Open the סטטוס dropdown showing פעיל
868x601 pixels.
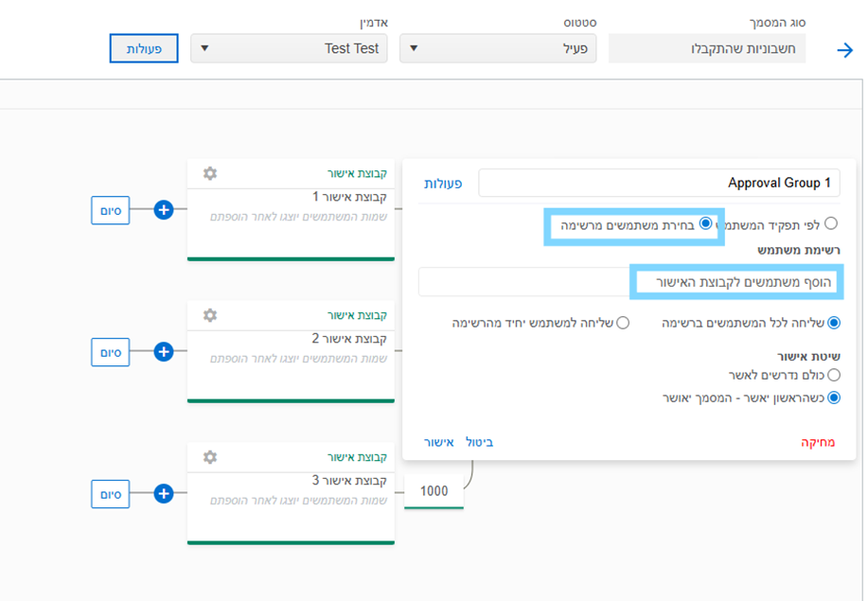(x=498, y=48)
